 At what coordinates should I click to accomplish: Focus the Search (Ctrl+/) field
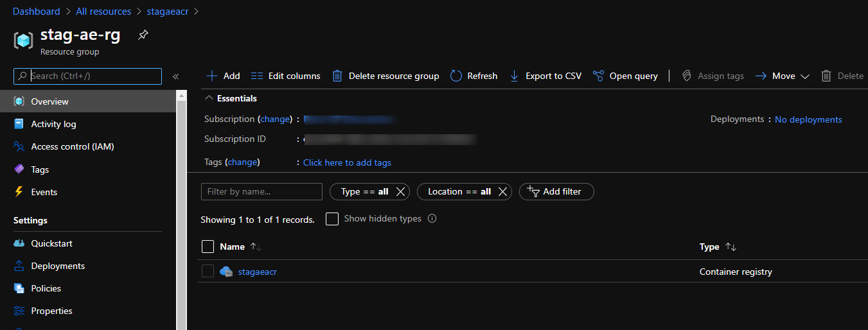pos(87,76)
